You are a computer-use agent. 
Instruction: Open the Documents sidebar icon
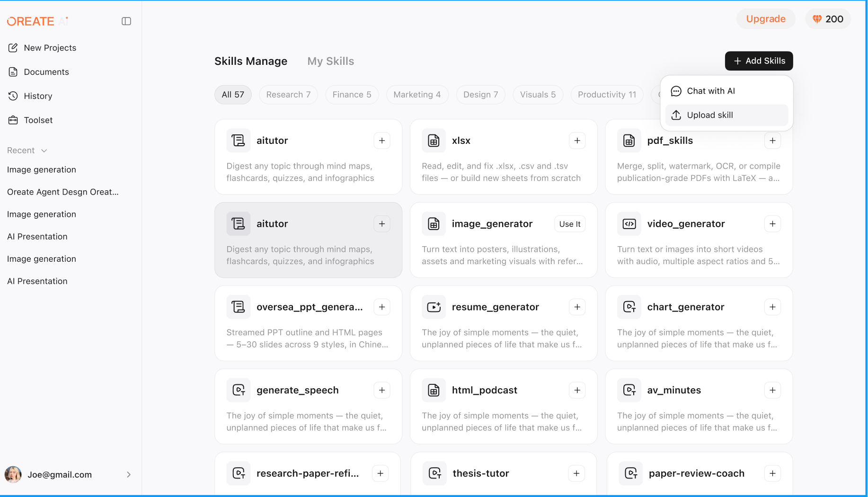click(13, 72)
